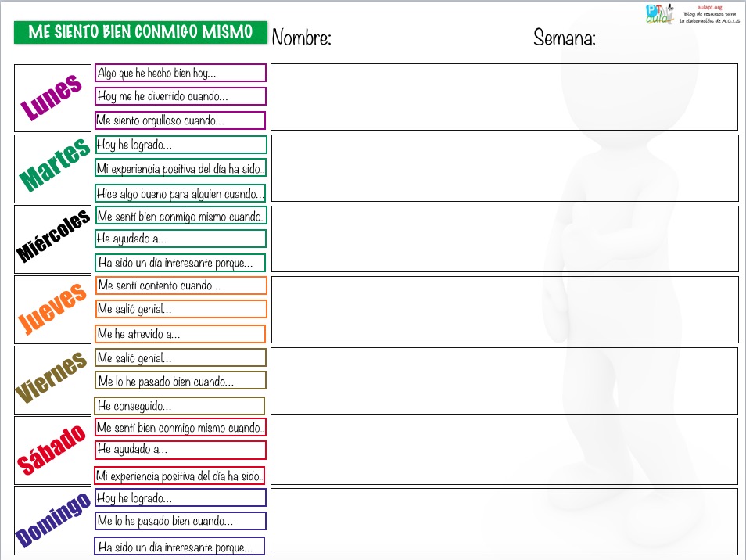Click 'Me he atrevido a...'
Viewport: 746px width, 560px height.
click(181, 333)
